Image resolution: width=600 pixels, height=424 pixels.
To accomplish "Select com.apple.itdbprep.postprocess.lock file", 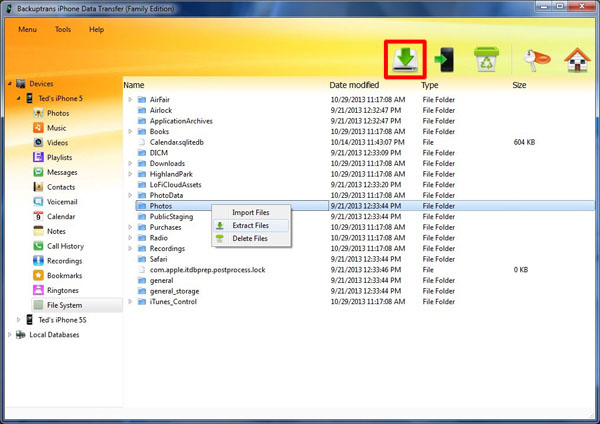I will pos(207,270).
